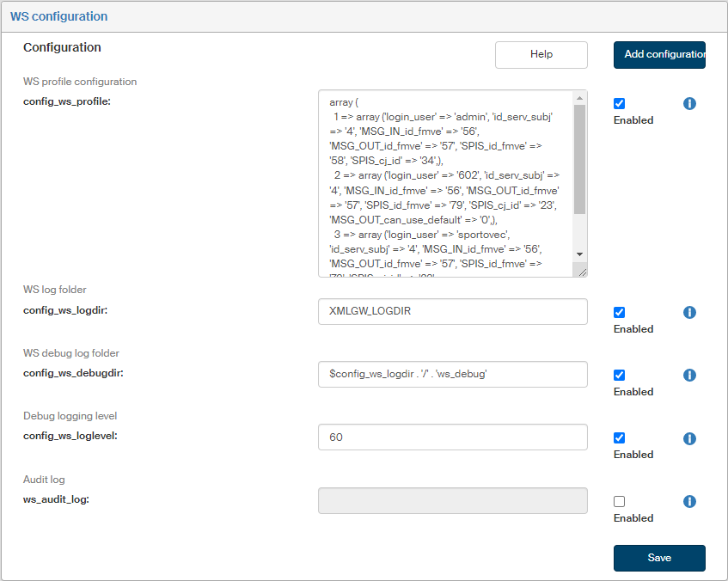
Task: Click info icon next to config_ws_profile
Action: (689, 104)
